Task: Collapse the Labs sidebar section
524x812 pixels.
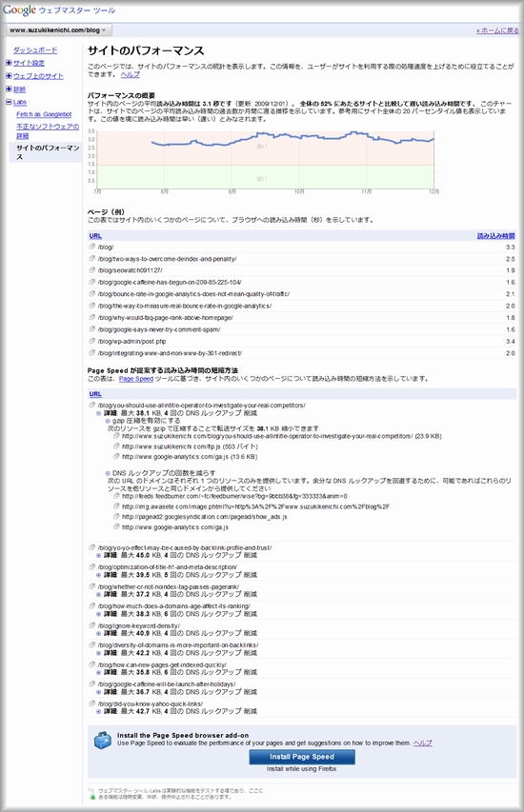Action: point(9,102)
